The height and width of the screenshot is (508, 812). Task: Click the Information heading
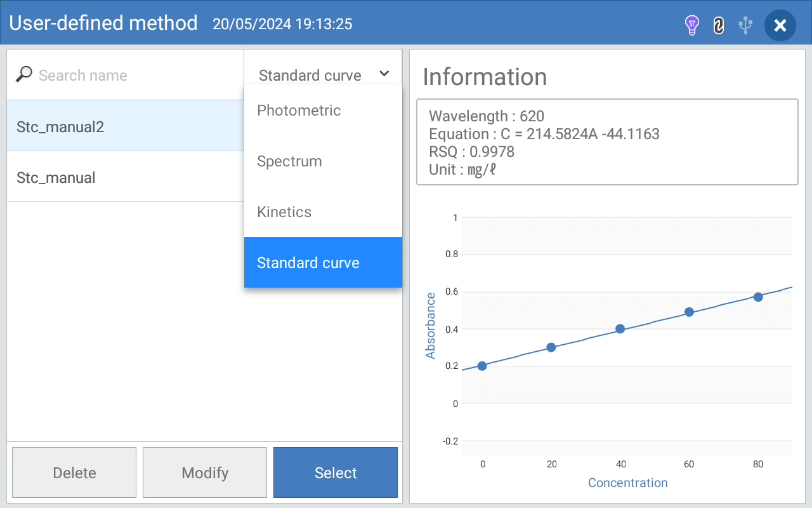[x=485, y=77]
